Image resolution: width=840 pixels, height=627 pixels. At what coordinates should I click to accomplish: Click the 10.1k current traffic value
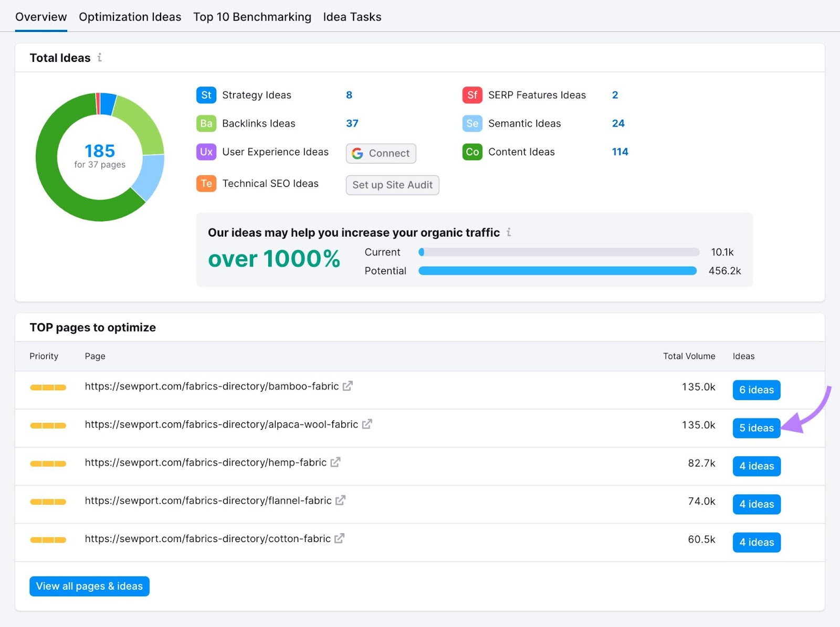pyautogui.click(x=722, y=252)
